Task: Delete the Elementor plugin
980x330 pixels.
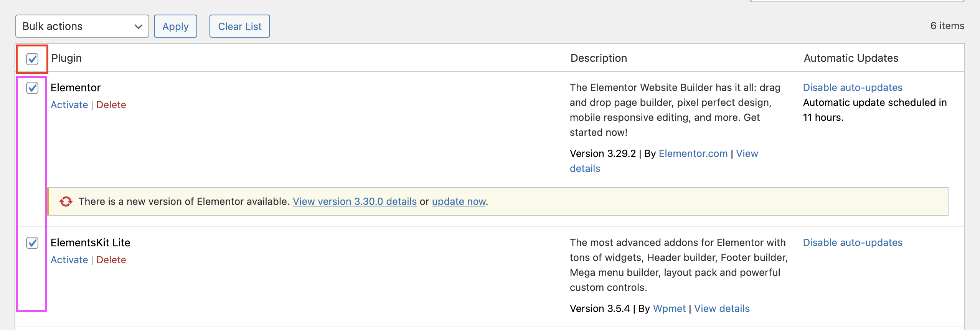Action: (111, 105)
